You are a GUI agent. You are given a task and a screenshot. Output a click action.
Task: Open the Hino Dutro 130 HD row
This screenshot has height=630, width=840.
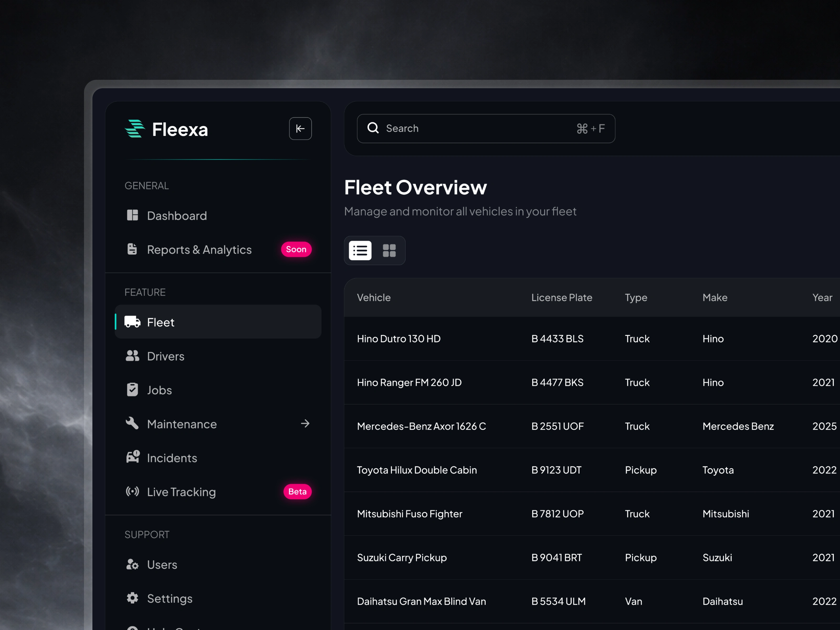pos(399,338)
